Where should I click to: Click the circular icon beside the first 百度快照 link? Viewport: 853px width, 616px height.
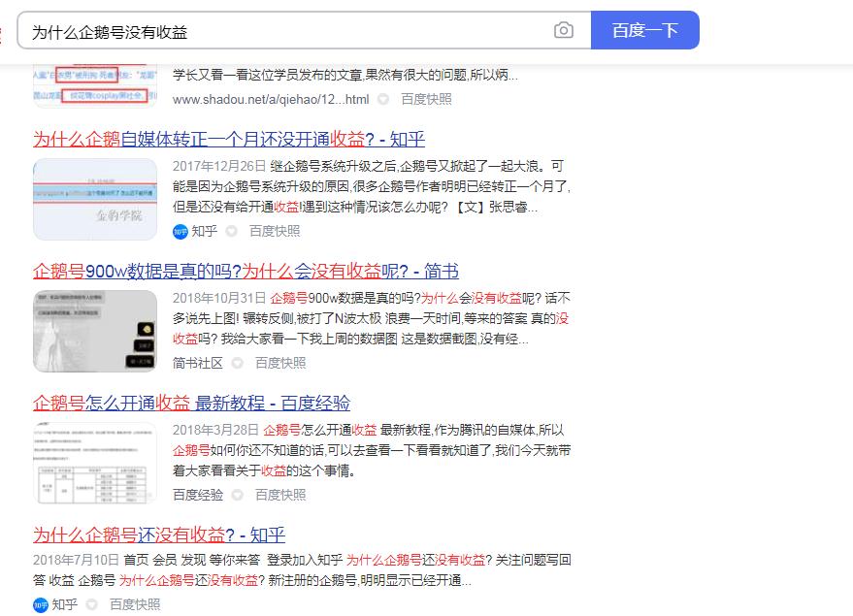click(x=384, y=98)
